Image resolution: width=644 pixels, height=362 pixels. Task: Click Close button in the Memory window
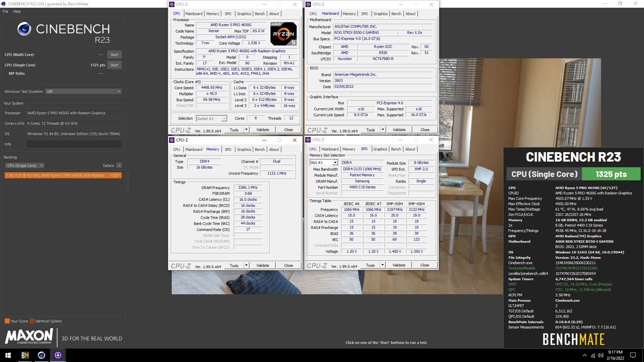(288, 265)
